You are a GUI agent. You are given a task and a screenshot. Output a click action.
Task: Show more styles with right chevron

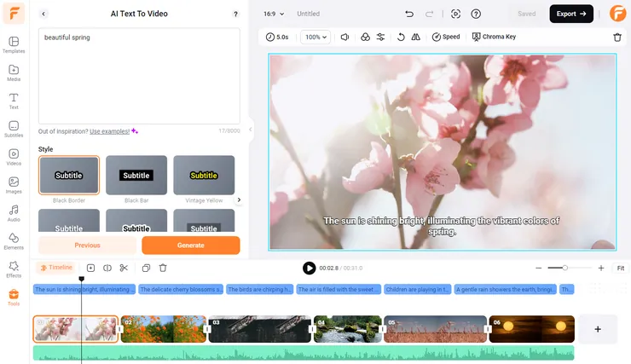tap(239, 199)
